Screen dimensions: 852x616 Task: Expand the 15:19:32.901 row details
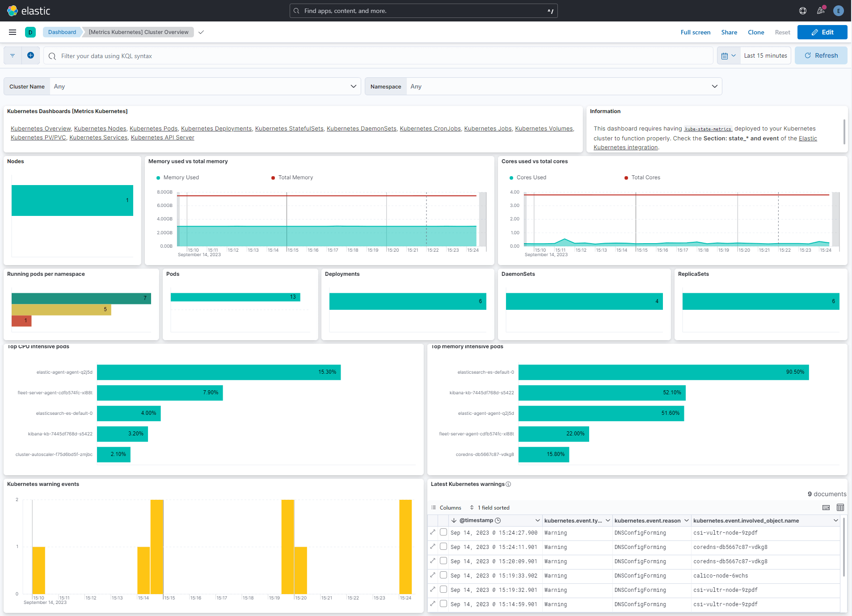433,590
